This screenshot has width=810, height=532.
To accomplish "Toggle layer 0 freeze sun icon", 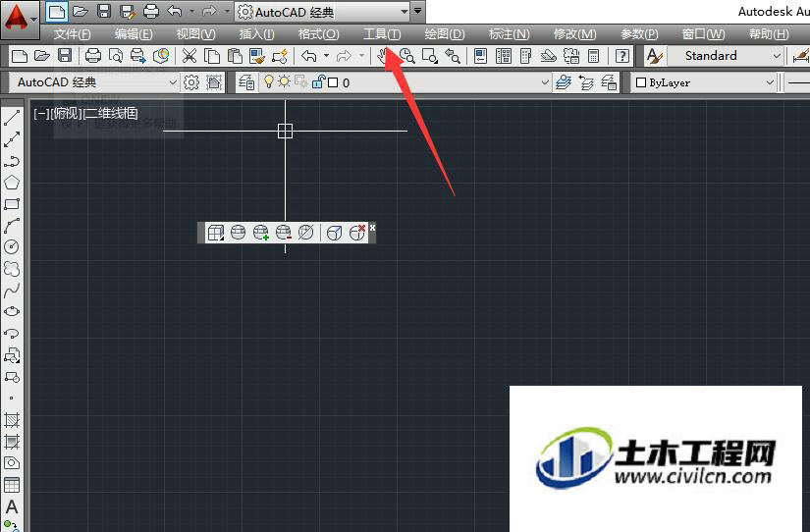I will point(284,82).
